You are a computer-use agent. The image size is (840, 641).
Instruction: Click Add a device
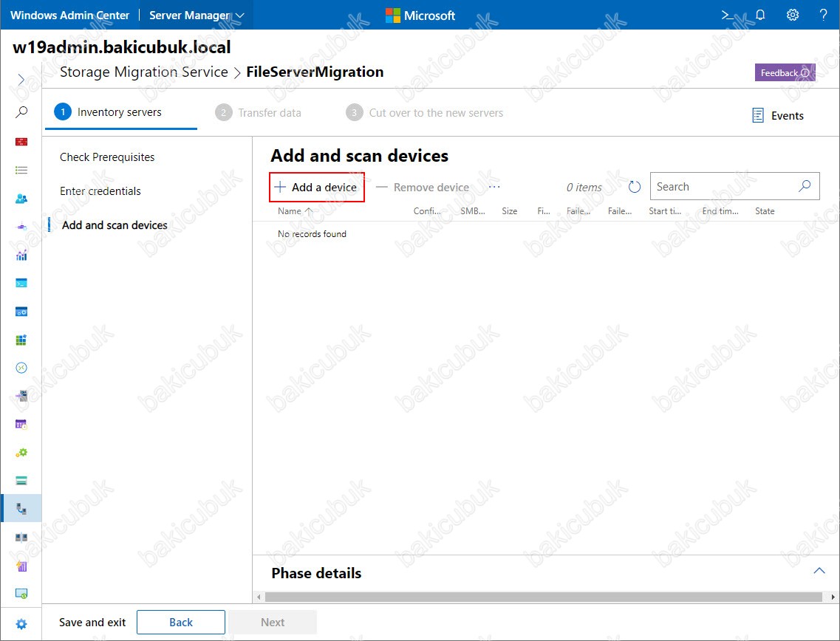[317, 188]
